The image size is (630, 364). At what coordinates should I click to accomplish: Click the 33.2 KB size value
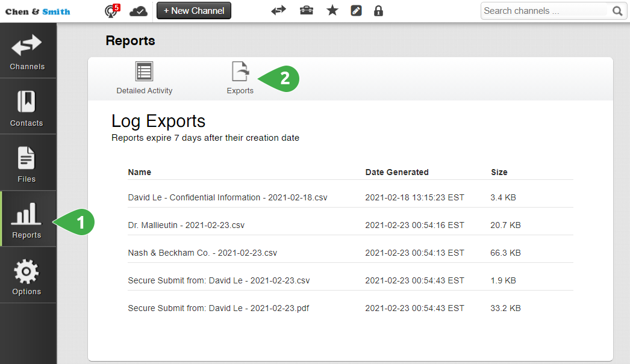tap(505, 308)
